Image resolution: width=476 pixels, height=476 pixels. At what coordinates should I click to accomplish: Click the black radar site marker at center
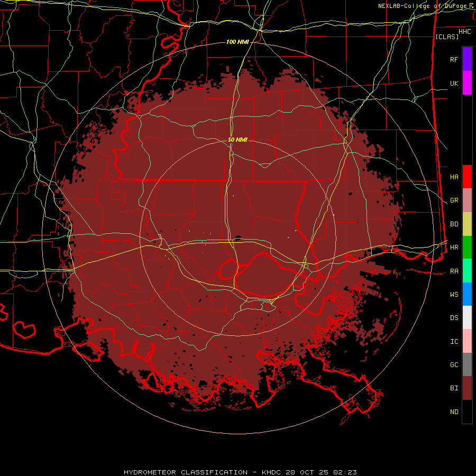click(237, 239)
